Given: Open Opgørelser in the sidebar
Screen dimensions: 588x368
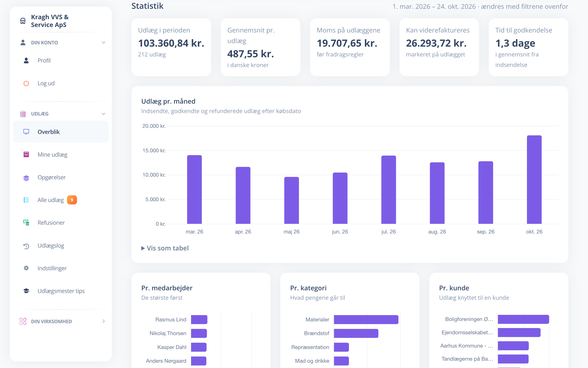Looking at the screenshot, I should [61, 177].
